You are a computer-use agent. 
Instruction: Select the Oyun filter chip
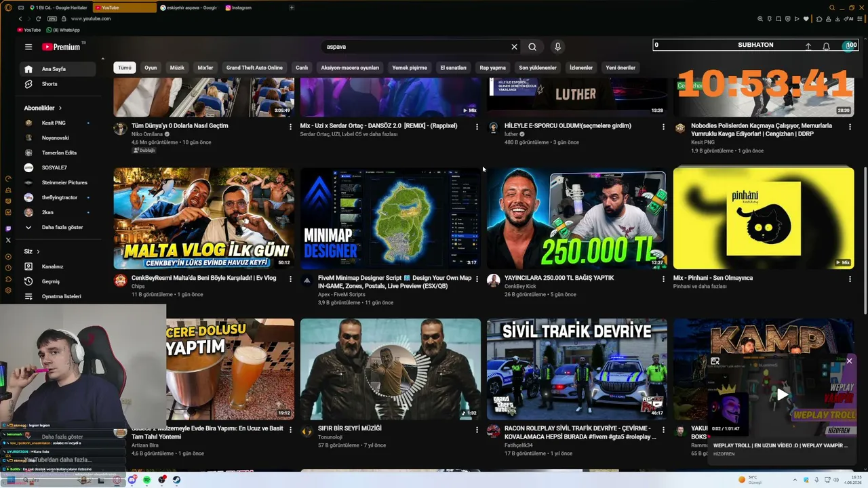click(x=151, y=68)
